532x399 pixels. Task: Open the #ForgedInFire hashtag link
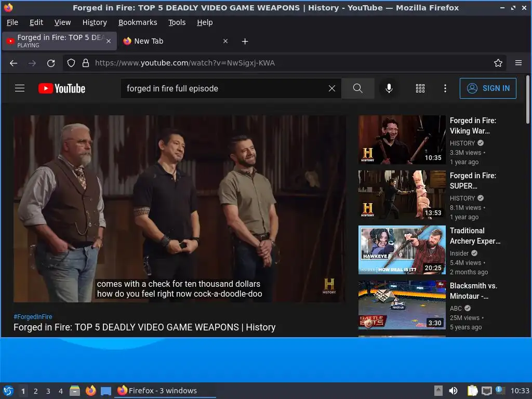click(33, 316)
